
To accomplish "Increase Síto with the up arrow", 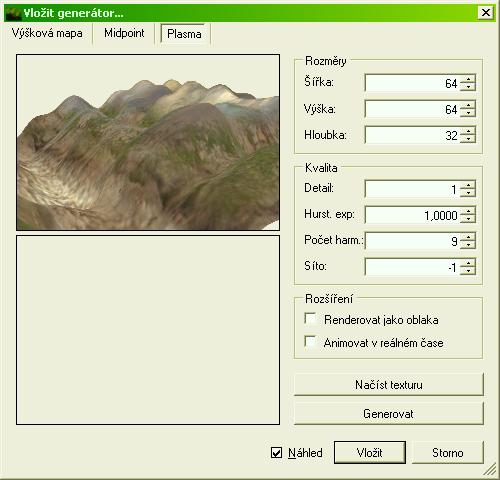I will 468,263.
